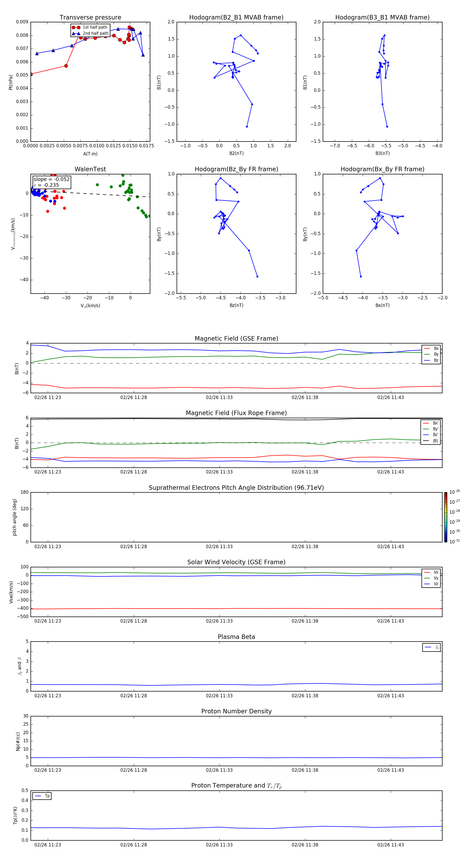Click the 'βp and β' y-axis label
Image resolution: width=473 pixels, height=868 pixels.
tap(19, 666)
